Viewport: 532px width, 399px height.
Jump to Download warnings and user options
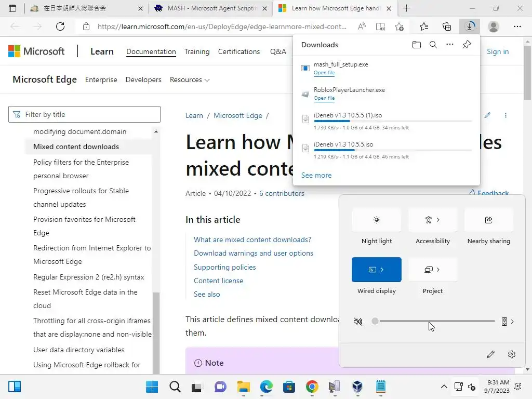254,253
